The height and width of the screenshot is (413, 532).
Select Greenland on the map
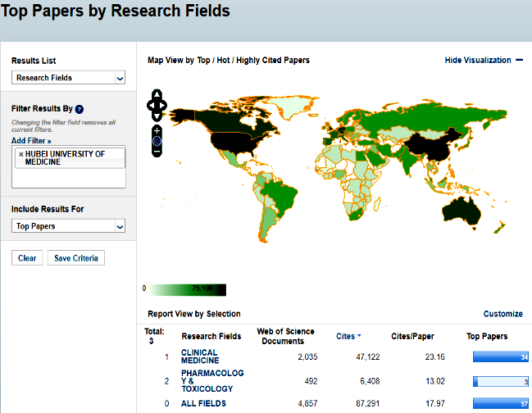click(293, 105)
